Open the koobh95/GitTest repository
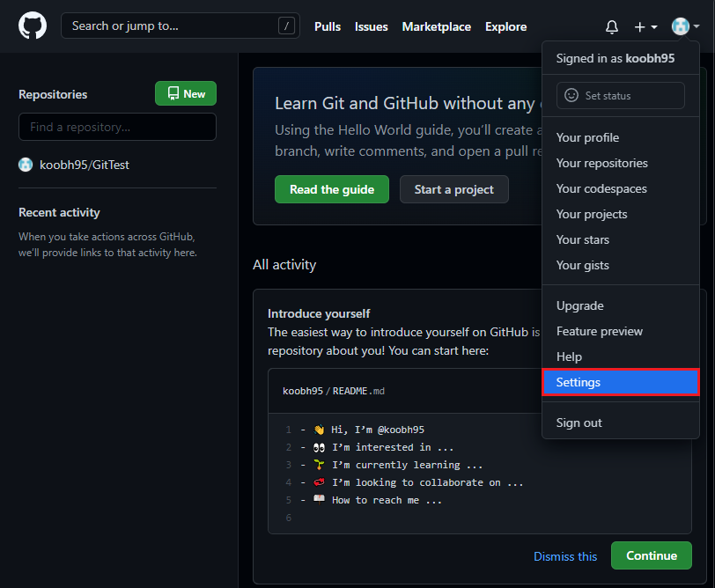The width and height of the screenshot is (715, 588). click(x=85, y=165)
